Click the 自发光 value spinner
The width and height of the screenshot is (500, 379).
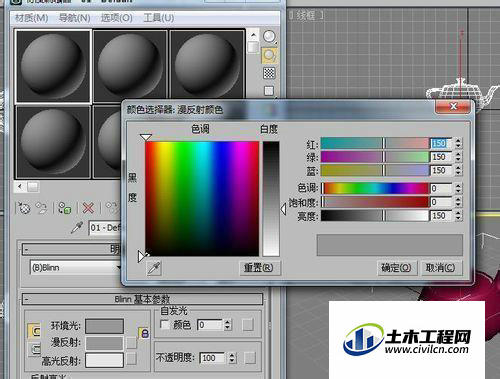coord(227,325)
